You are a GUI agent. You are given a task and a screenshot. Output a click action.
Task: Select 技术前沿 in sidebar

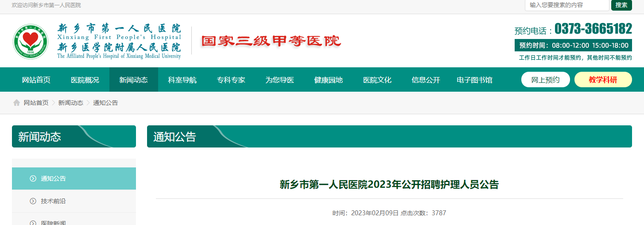[x=74, y=201]
